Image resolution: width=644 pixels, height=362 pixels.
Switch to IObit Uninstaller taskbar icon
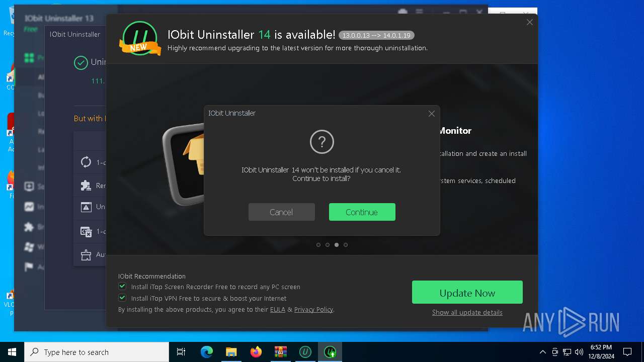point(305,352)
